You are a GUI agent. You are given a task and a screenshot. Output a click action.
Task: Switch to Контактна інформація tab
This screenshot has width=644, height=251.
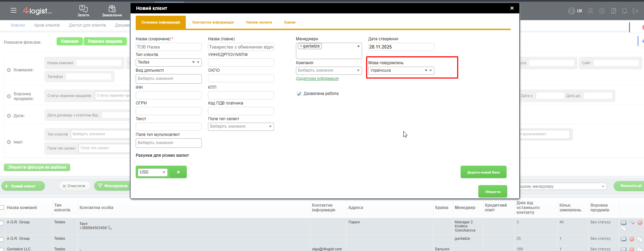click(x=213, y=22)
